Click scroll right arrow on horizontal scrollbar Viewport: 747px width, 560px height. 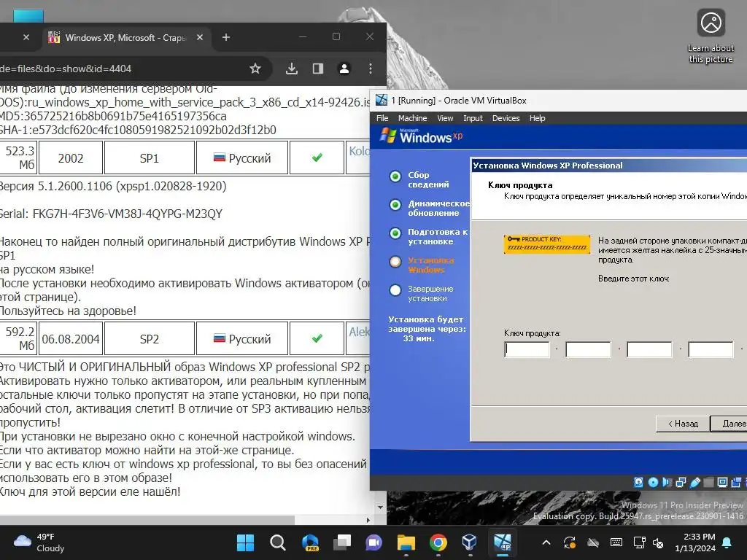[368, 520]
